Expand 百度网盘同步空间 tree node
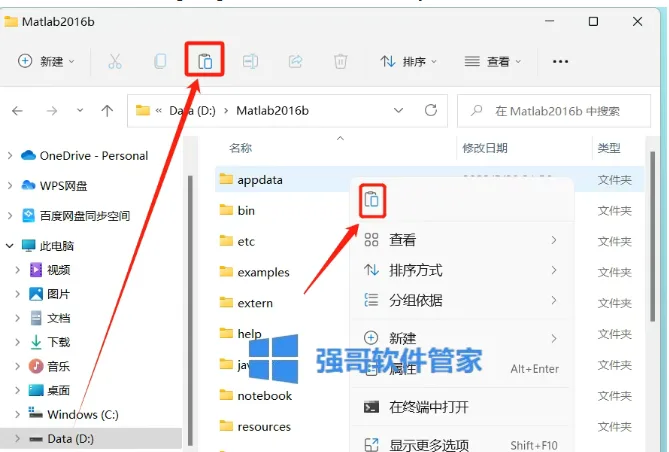 click(10, 216)
